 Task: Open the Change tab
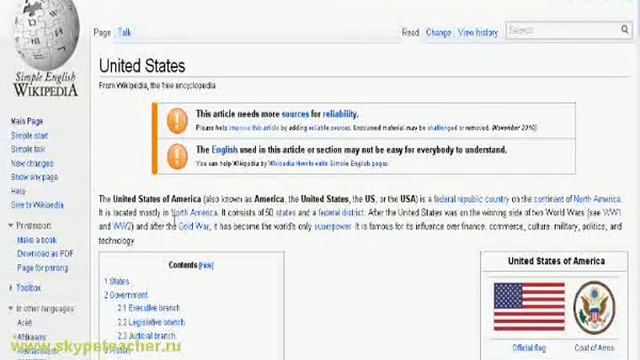[438, 33]
